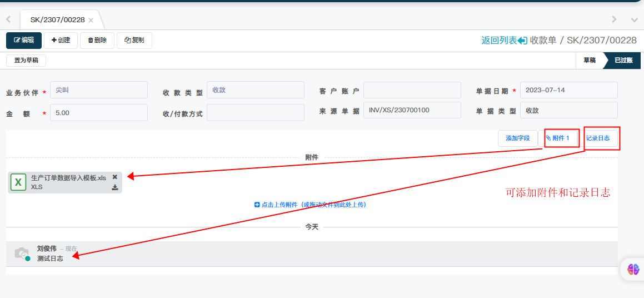Click the 创建 create button
The width and height of the screenshot is (644, 298).
point(61,40)
